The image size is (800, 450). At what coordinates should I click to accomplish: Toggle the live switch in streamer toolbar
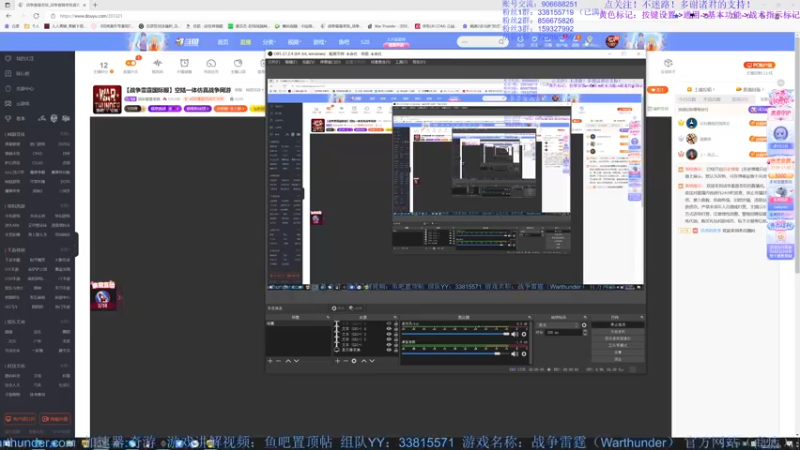[131, 63]
